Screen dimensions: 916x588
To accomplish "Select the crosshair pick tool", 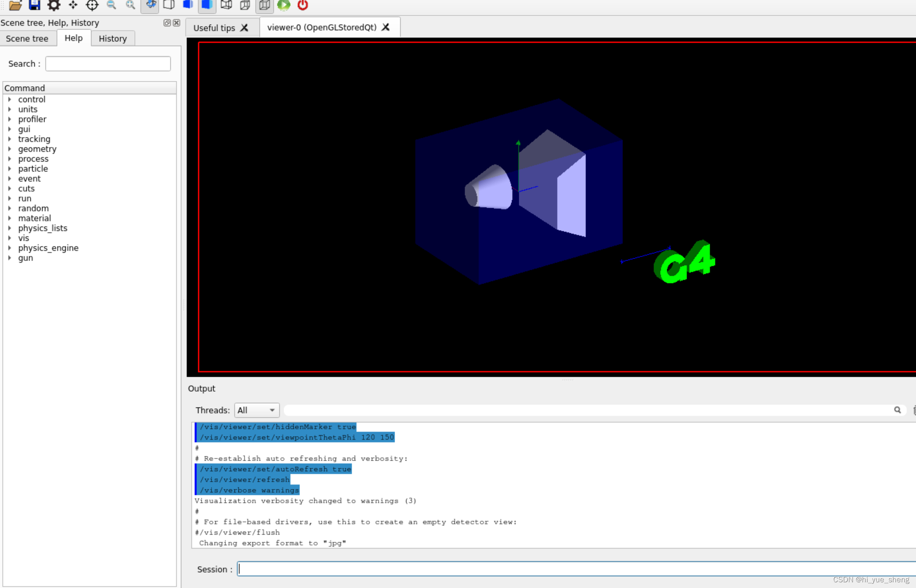I will (x=92, y=5).
